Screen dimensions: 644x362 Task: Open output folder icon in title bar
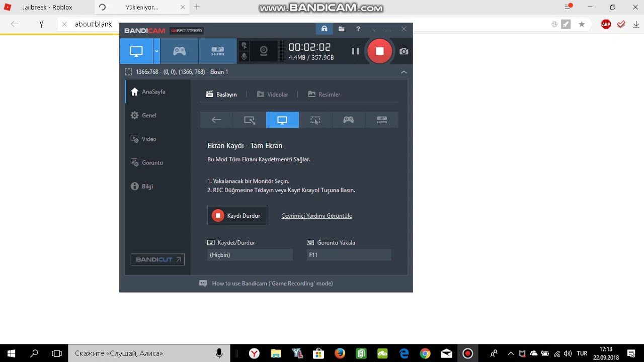pos(341,29)
